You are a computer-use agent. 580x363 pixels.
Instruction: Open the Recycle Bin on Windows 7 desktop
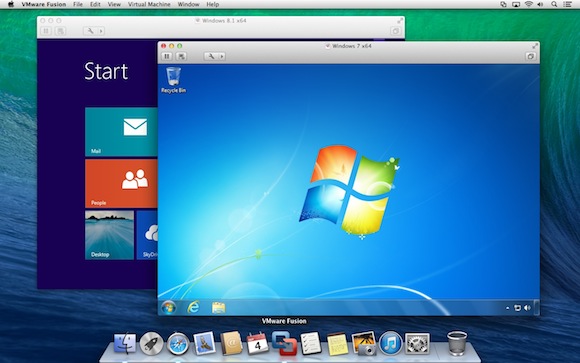[173, 80]
